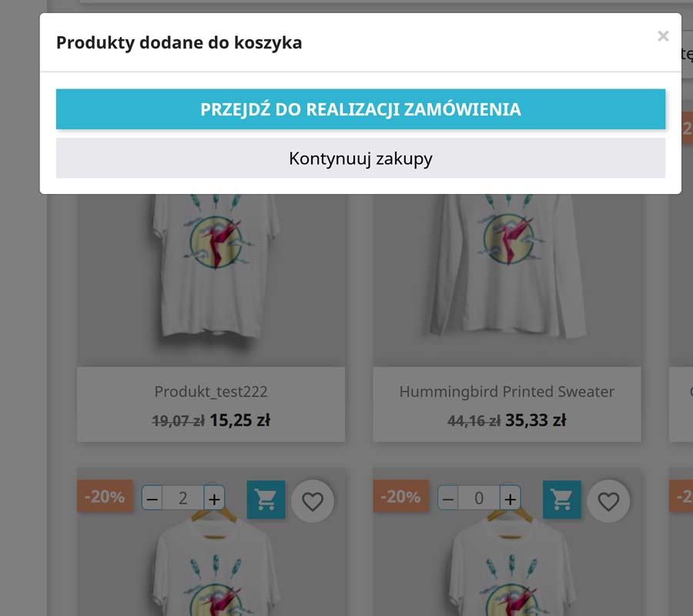Click Przejdź do realizacji zamówienia button
Image resolution: width=693 pixels, height=616 pixels.
pyautogui.click(x=360, y=109)
